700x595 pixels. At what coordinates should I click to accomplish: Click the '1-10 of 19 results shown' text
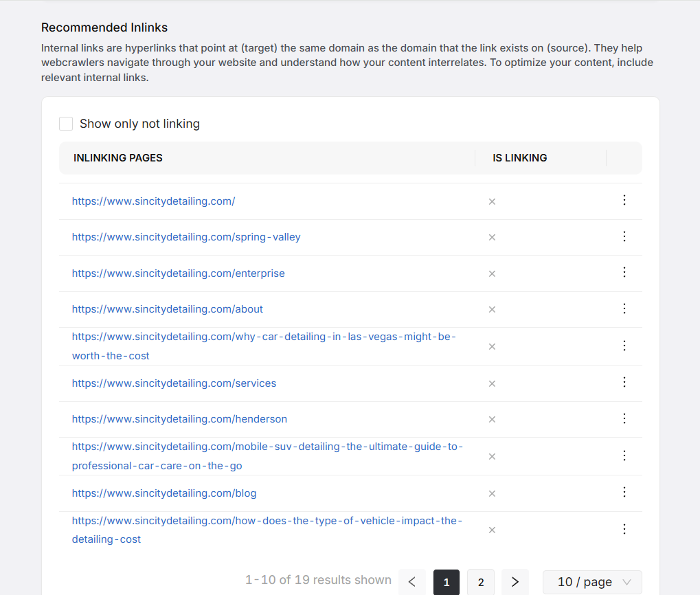[x=318, y=580]
